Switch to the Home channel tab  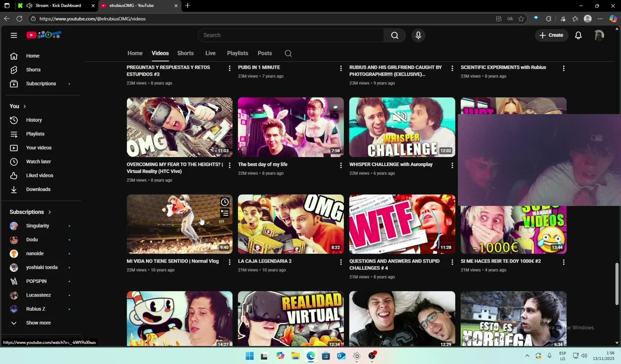pyautogui.click(x=135, y=54)
